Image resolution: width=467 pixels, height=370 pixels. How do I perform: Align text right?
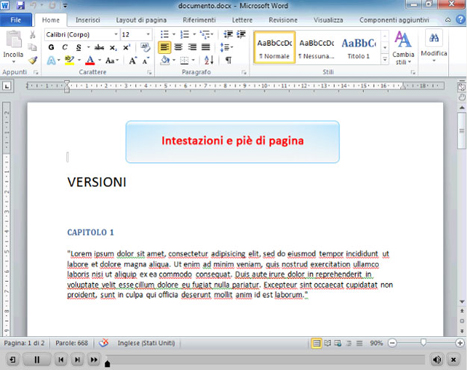coord(192,47)
